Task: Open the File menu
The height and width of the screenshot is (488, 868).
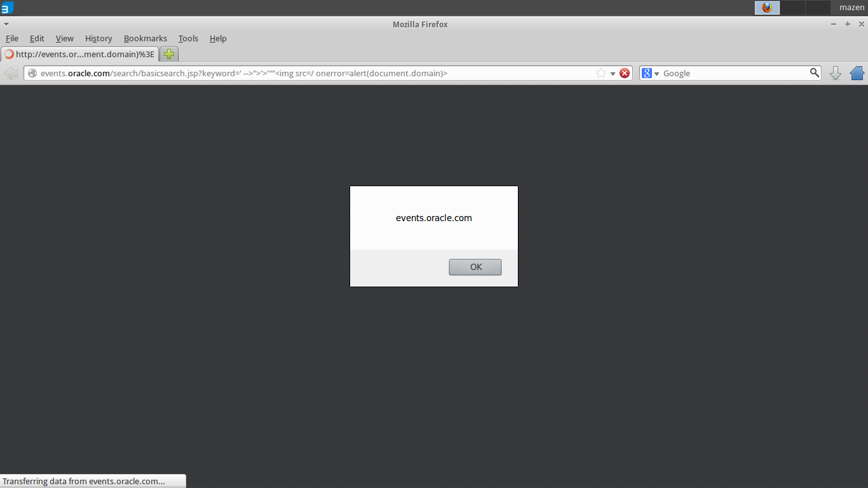Action: click(x=12, y=38)
